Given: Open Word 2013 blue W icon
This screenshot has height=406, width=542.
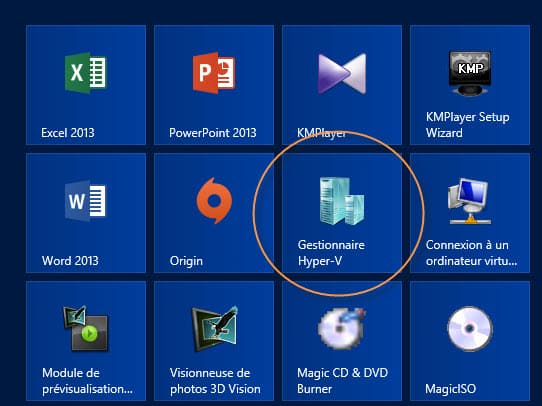Looking at the screenshot, I should (x=86, y=201).
